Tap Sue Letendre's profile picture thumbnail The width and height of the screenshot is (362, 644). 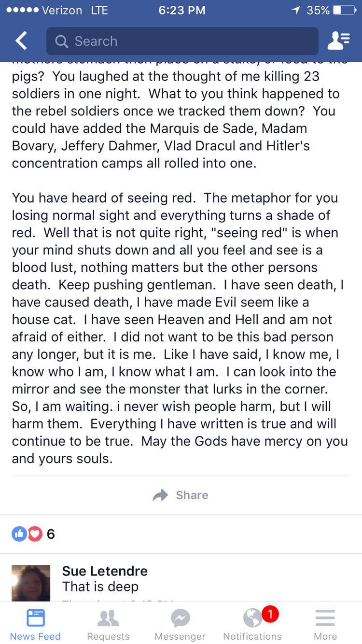(x=31, y=583)
